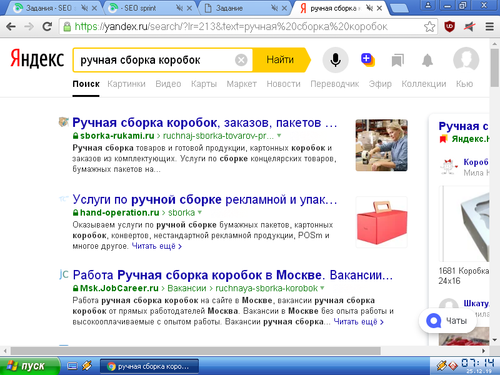
Task: Open the Чаты chat button
Action: tap(448, 321)
